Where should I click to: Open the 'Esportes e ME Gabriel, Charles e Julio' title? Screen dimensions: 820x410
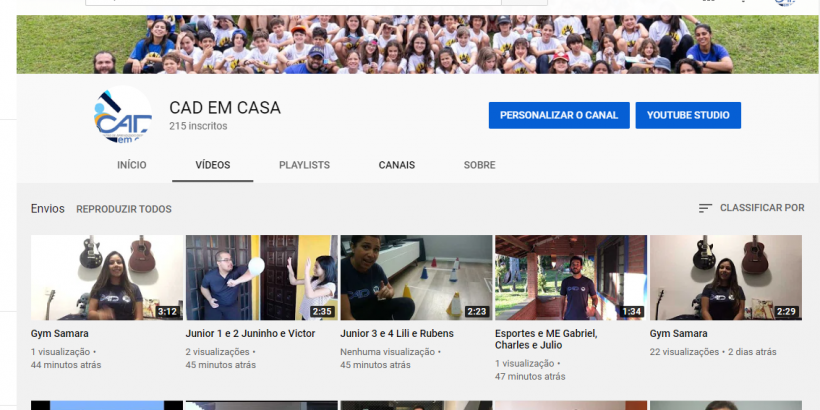pyautogui.click(x=546, y=340)
